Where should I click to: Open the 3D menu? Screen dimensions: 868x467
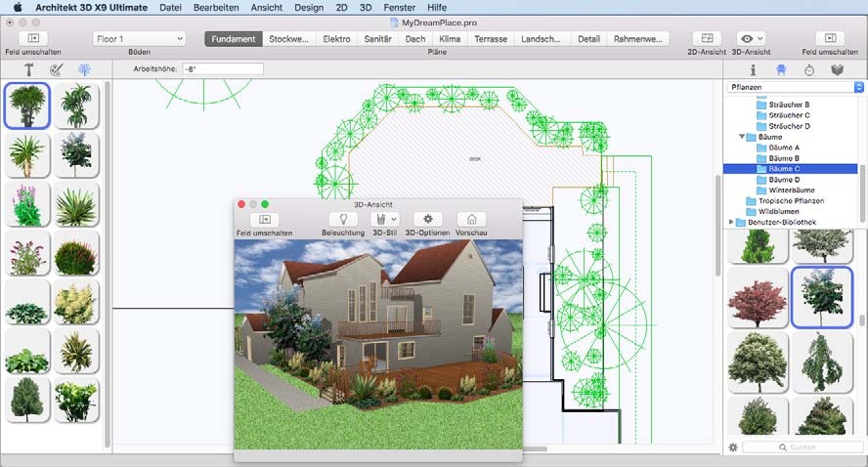pyautogui.click(x=366, y=8)
